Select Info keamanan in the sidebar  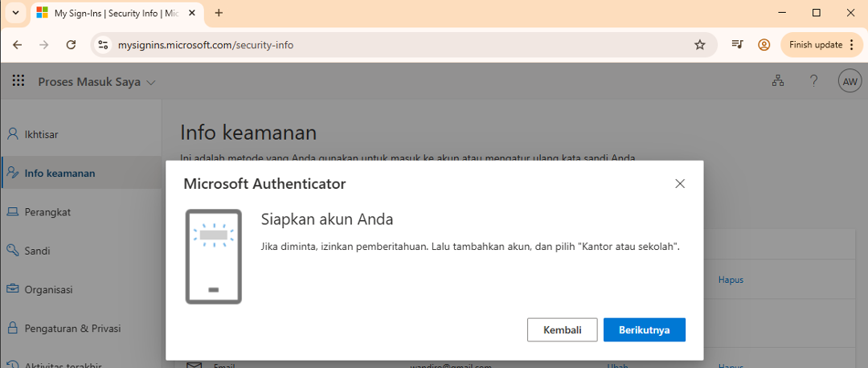point(59,173)
